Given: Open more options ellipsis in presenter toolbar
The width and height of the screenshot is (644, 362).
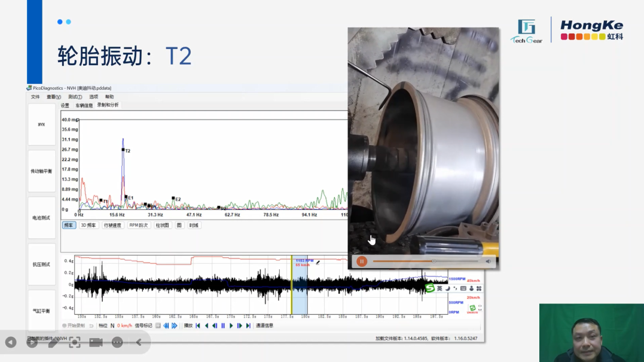Looking at the screenshot, I should pos(117,342).
